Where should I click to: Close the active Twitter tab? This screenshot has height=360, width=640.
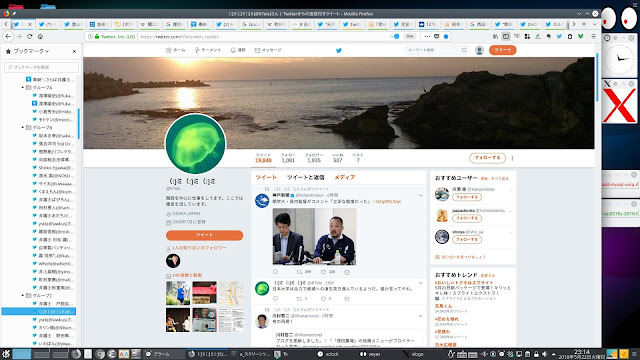click(29, 24)
